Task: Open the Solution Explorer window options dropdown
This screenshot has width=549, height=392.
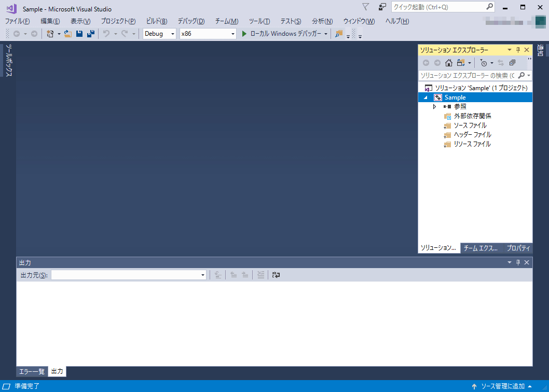Action: (x=510, y=50)
